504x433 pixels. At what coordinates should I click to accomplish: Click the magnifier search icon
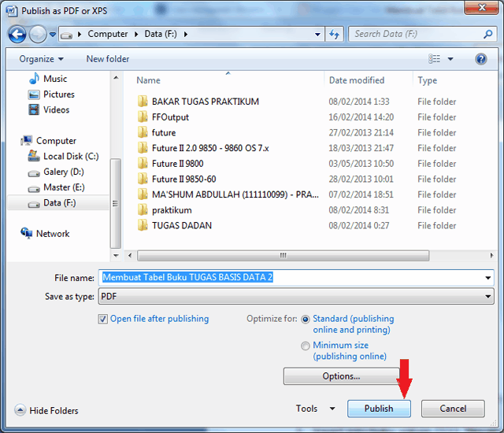pyautogui.click(x=488, y=34)
